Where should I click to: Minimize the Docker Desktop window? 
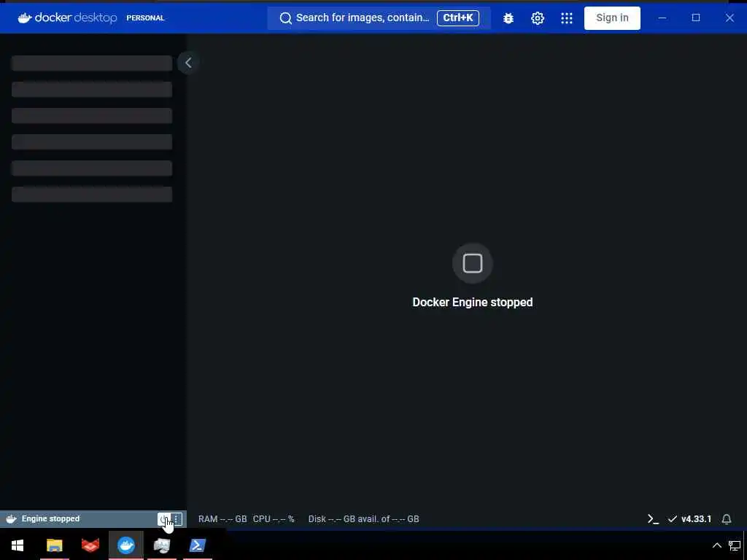(x=662, y=18)
